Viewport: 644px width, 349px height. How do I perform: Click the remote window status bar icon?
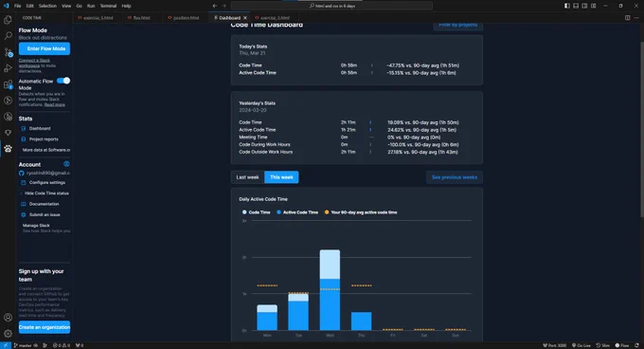(x=6, y=345)
